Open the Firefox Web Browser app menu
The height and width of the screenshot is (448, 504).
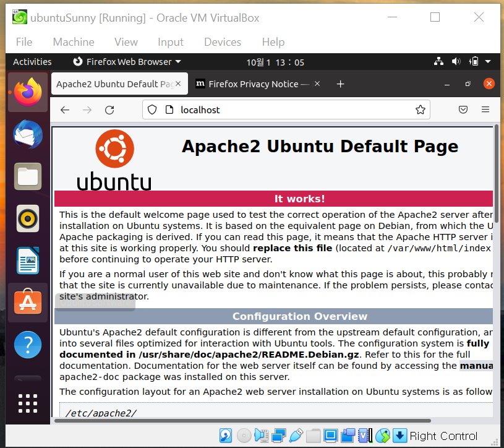point(127,62)
